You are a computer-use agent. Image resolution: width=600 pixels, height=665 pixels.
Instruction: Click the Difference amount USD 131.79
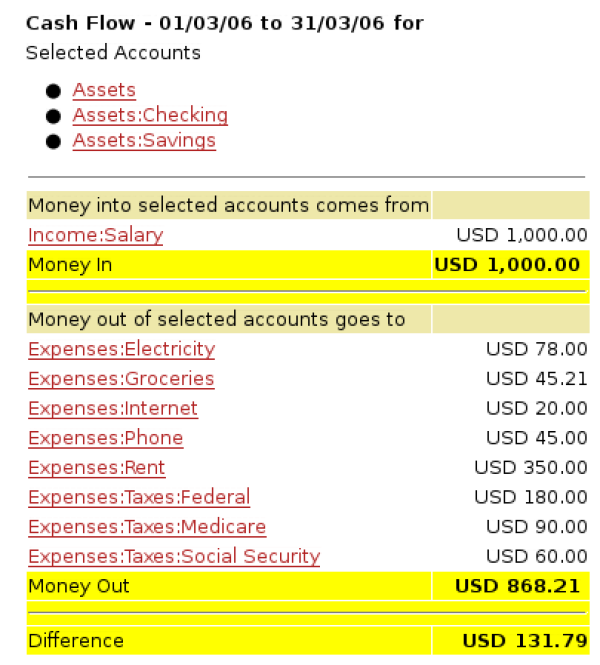pyautogui.click(x=521, y=641)
